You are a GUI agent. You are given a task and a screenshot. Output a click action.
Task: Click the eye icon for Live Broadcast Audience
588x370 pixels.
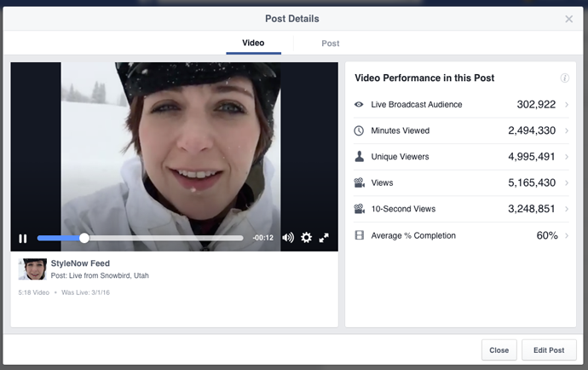[359, 104]
